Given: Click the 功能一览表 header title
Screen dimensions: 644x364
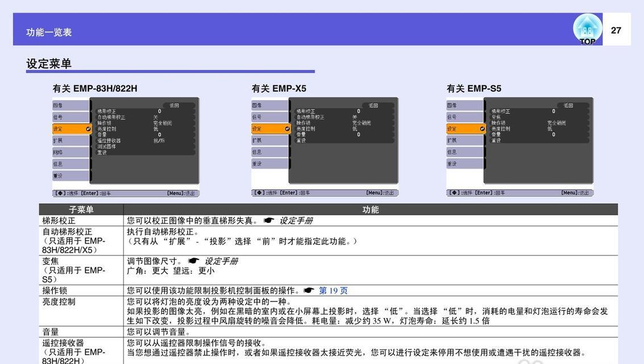Looking at the screenshot, I should coord(49,32).
